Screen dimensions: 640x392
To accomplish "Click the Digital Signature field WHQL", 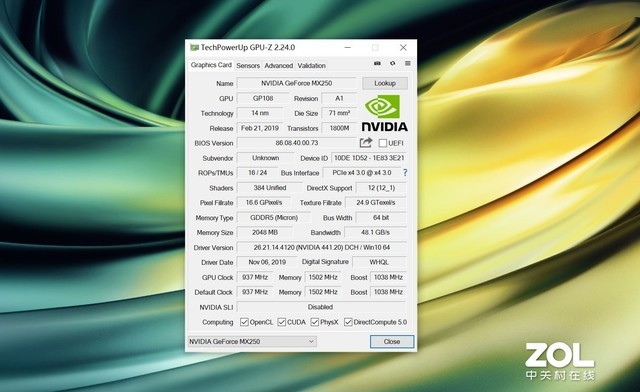I will coord(379,262).
